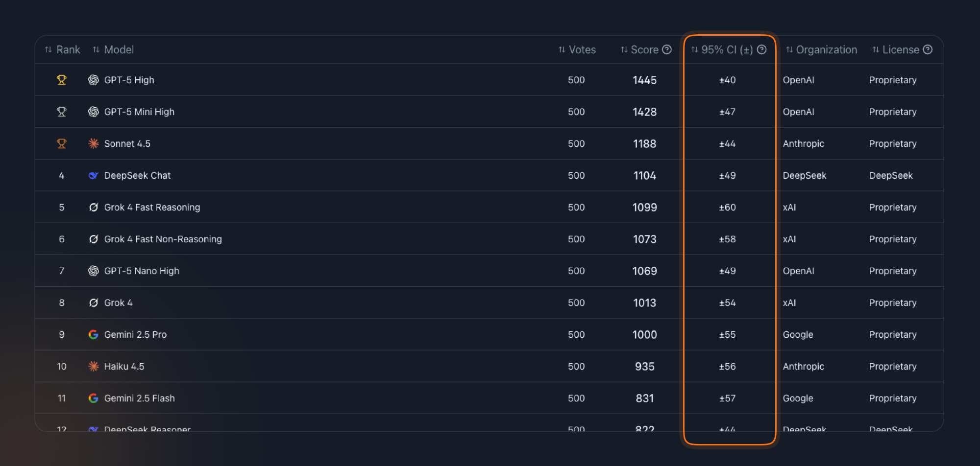Select the Grok 4 Fast Reasoning row

click(489, 207)
